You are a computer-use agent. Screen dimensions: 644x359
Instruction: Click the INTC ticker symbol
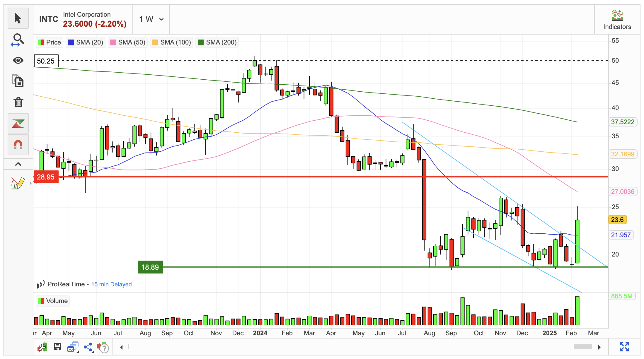(x=49, y=19)
